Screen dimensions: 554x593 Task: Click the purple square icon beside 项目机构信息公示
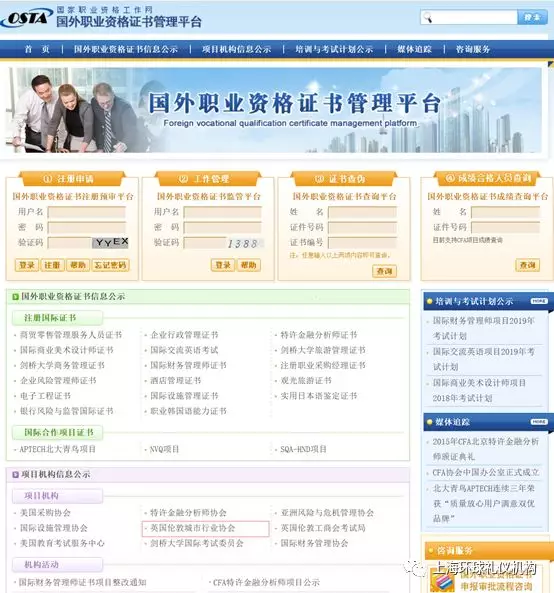[16, 474]
